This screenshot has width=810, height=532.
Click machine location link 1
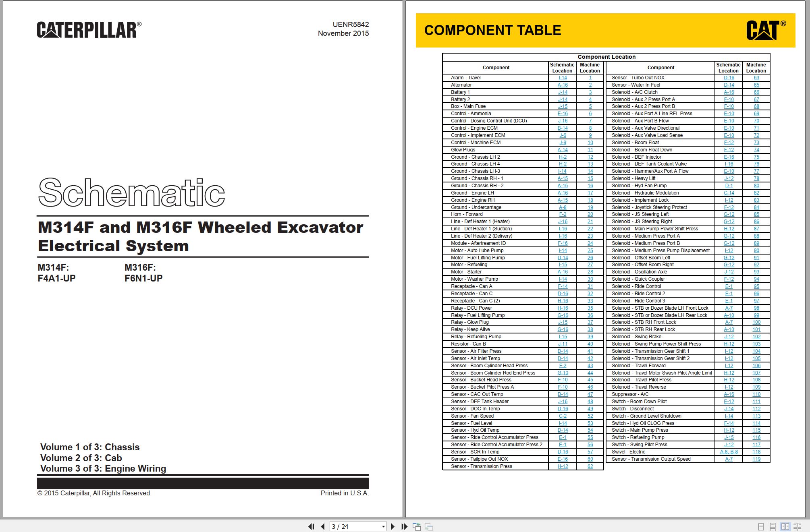590,78
